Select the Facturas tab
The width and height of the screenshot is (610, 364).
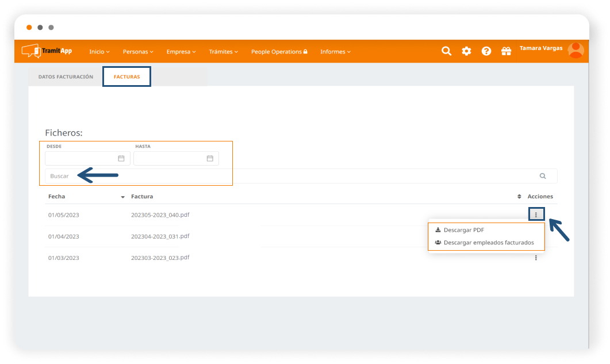[x=126, y=76]
